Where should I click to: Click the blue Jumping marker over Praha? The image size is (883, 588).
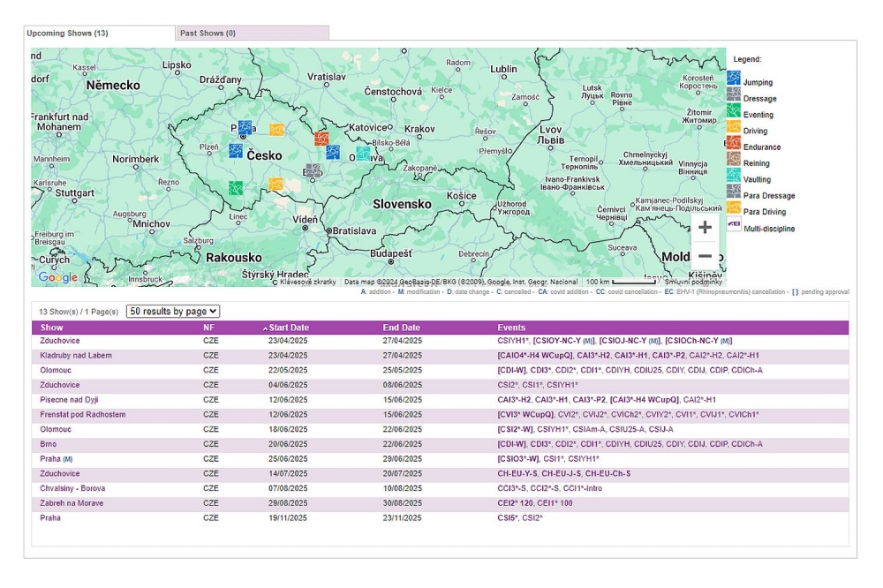click(245, 127)
